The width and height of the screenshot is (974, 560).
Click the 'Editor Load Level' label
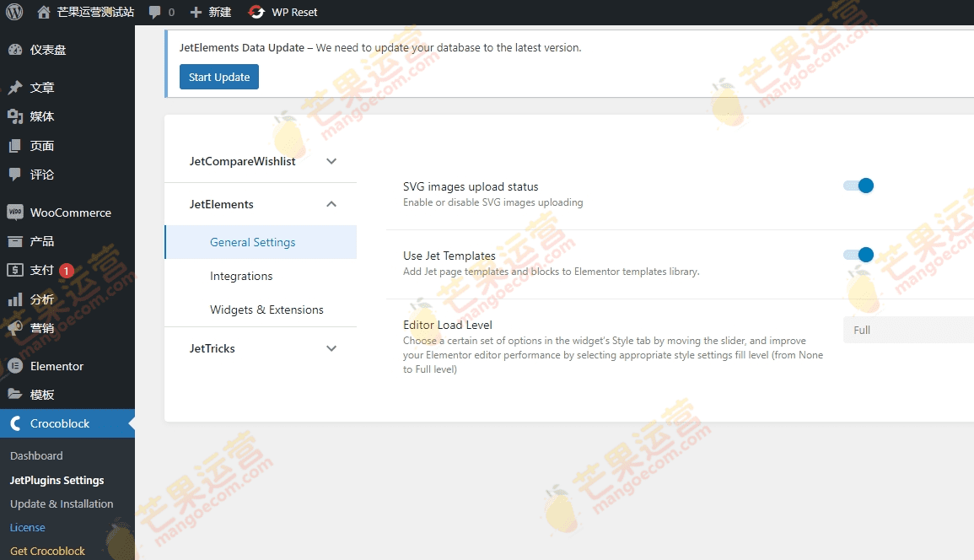click(447, 325)
